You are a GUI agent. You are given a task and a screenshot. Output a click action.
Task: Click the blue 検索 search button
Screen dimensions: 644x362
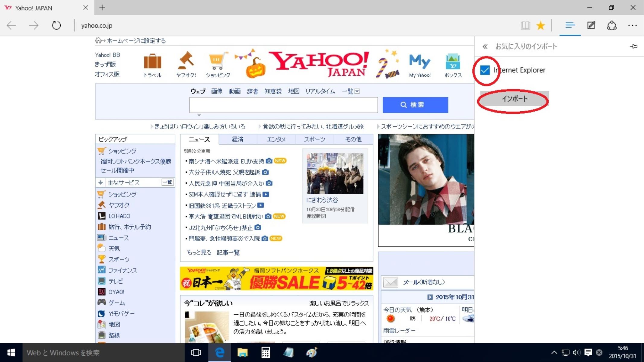pos(415,105)
